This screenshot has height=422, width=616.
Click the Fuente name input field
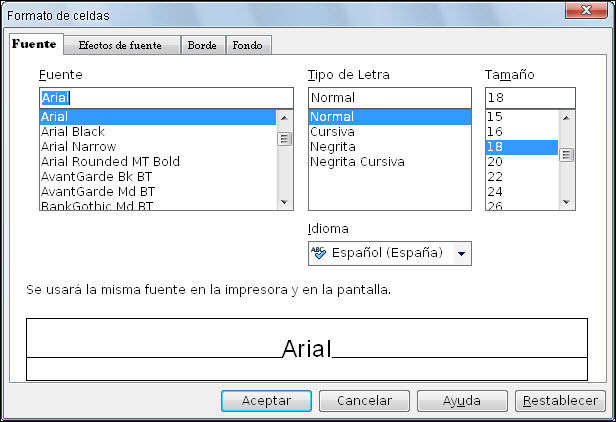coord(165,98)
